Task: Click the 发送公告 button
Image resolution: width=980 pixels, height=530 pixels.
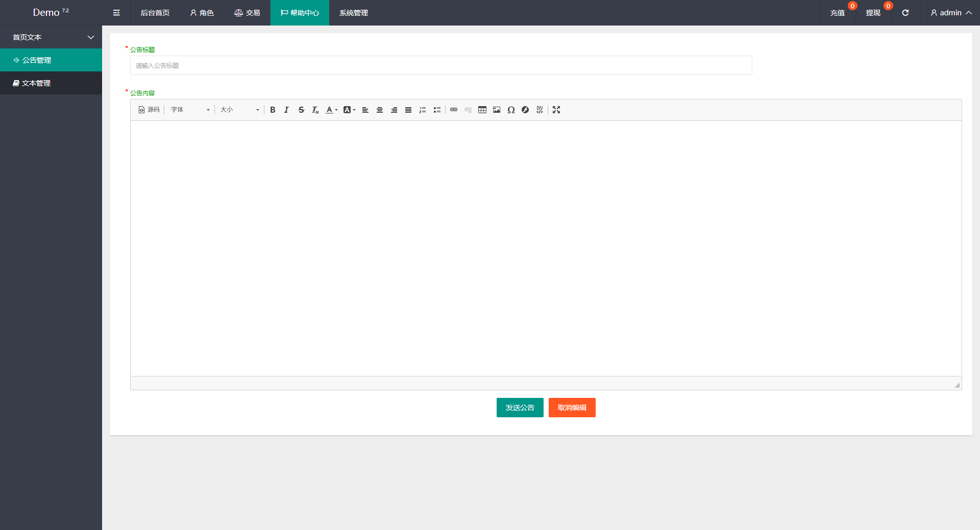Action: point(520,408)
